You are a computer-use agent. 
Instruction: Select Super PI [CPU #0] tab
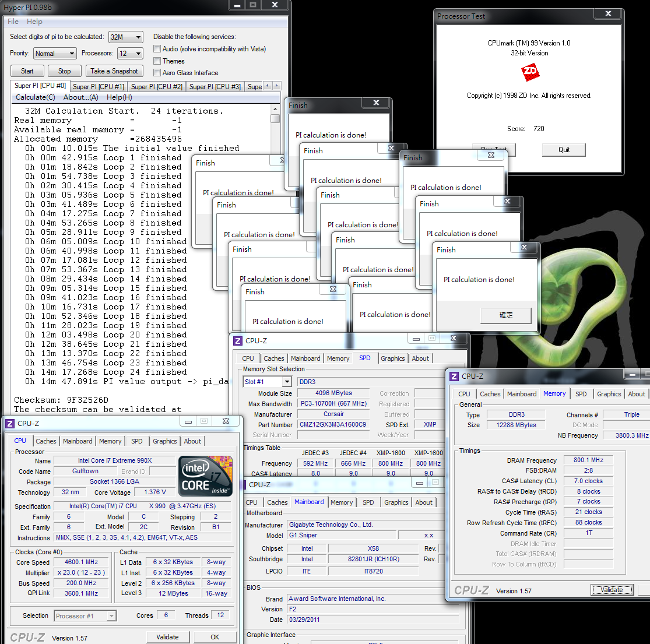click(x=40, y=85)
